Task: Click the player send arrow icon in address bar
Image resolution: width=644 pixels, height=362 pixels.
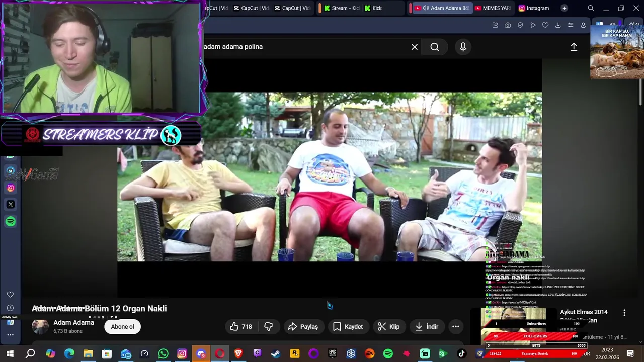Action: pyautogui.click(x=533, y=25)
